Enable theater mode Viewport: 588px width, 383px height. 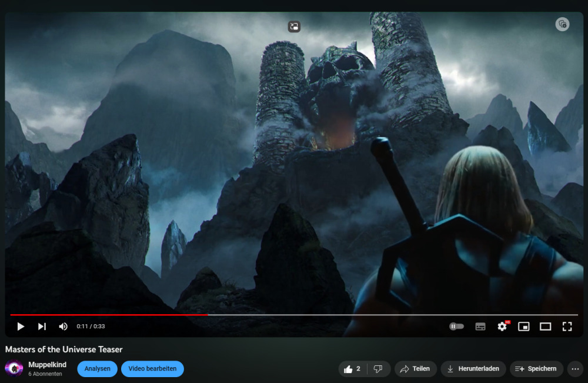point(545,327)
